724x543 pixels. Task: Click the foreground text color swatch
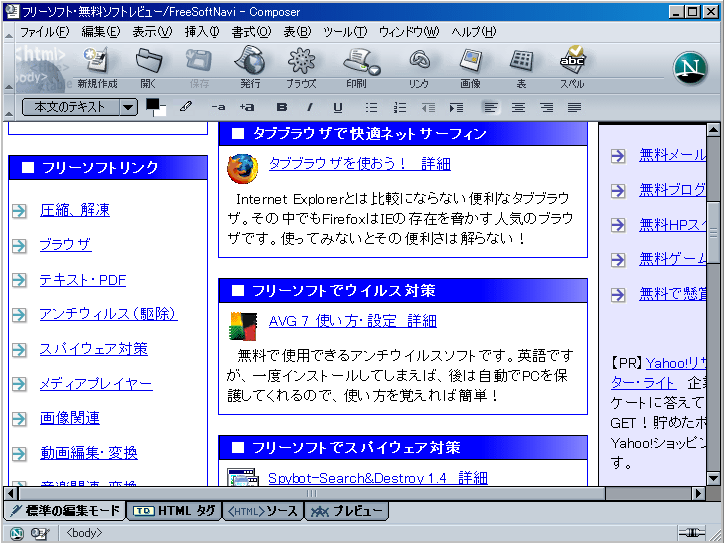pos(152,104)
